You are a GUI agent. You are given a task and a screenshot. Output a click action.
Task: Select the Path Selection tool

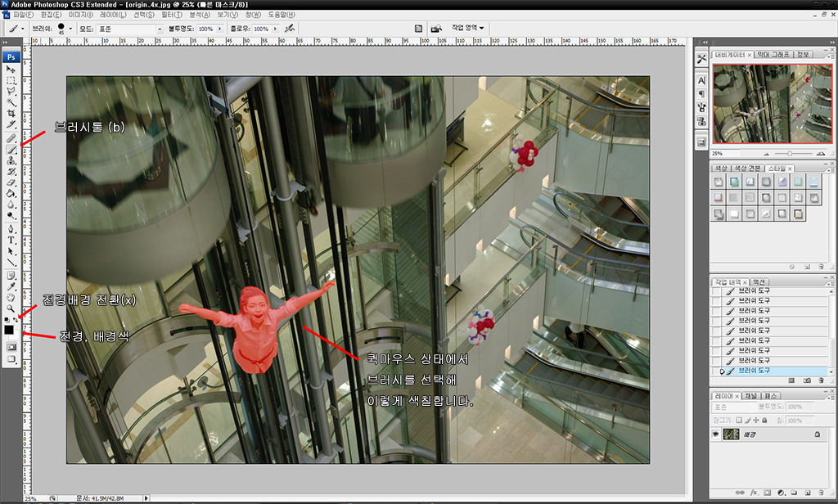click(x=11, y=251)
